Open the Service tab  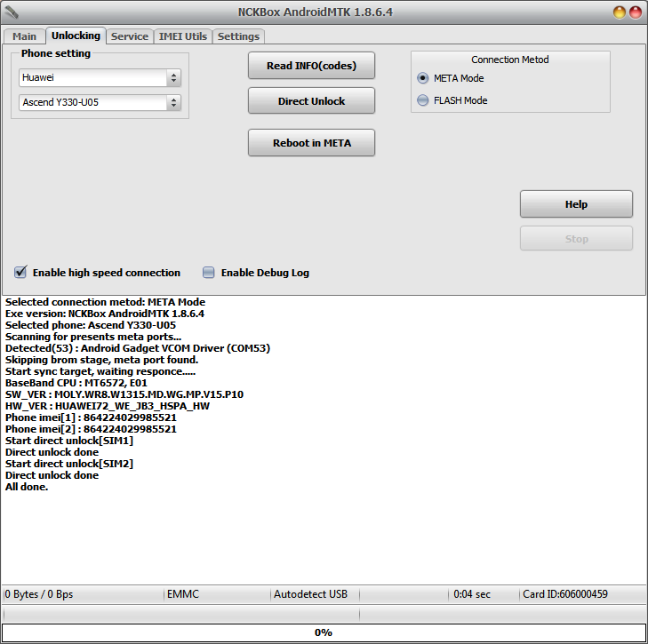pyautogui.click(x=130, y=36)
